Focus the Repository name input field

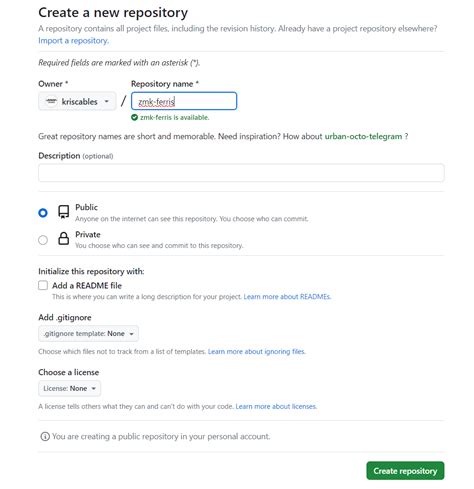(184, 101)
